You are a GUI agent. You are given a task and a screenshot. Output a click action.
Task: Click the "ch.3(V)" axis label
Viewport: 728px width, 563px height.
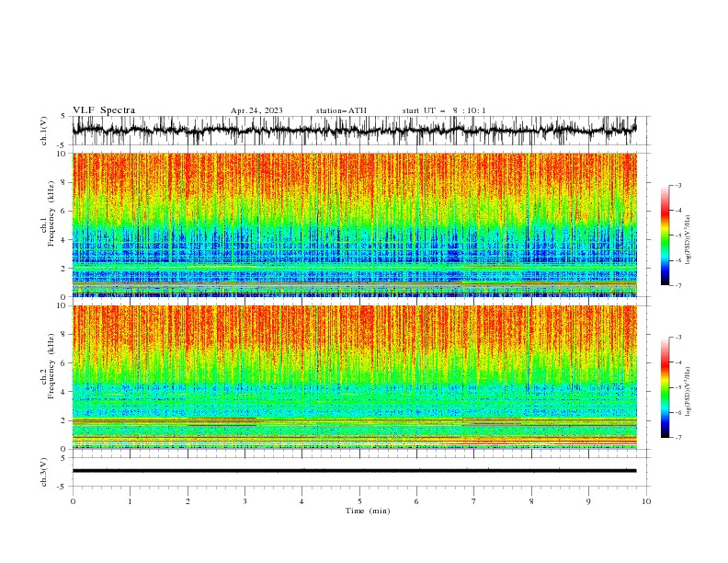point(44,472)
